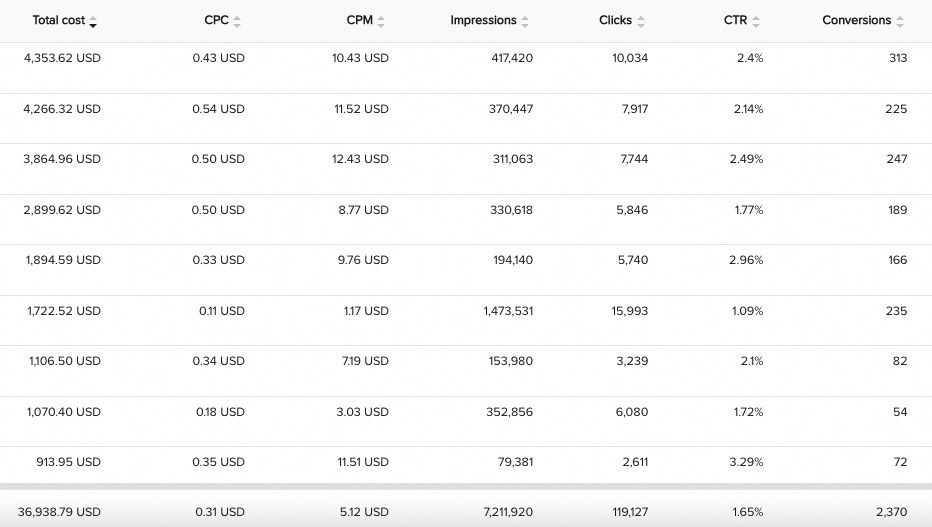
Task: Select the 247 conversions cell
Action: 896,159
